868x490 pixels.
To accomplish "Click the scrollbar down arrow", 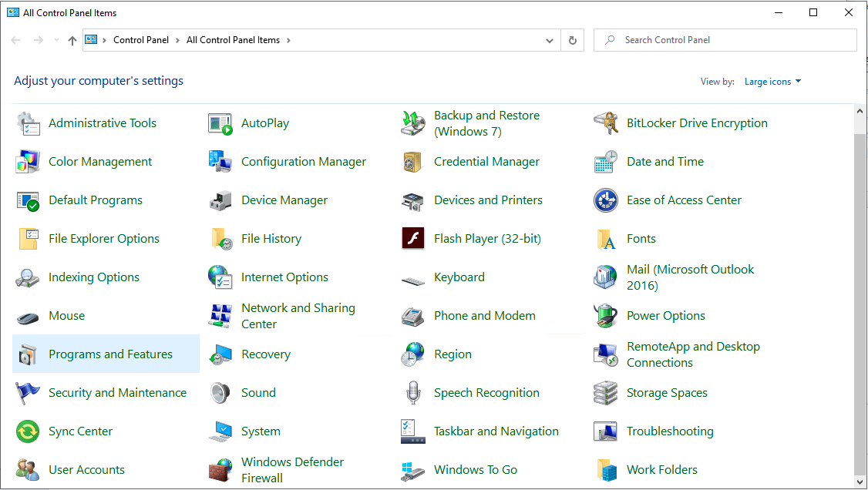I will [860, 482].
